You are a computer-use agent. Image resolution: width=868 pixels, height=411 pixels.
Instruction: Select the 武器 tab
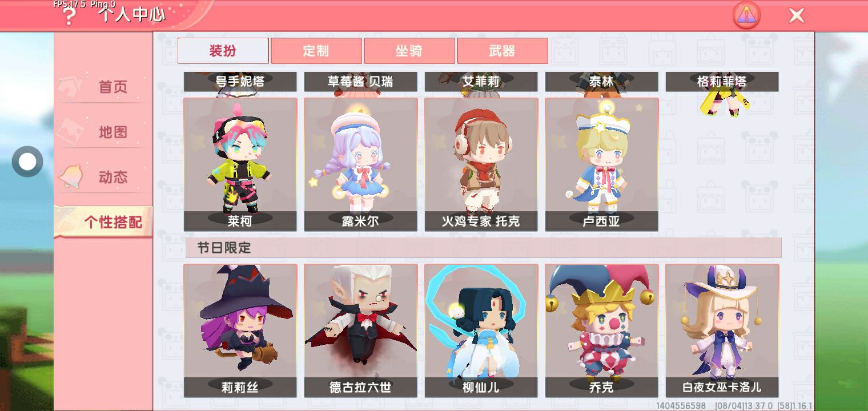pyautogui.click(x=503, y=51)
